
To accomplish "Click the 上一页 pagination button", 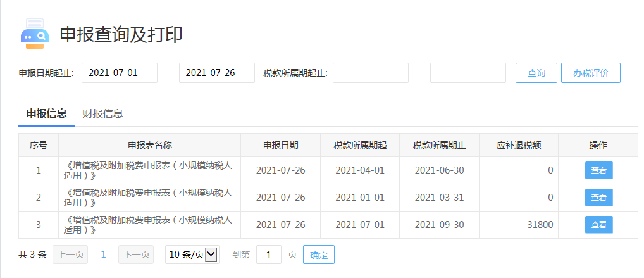I will pos(70,255).
